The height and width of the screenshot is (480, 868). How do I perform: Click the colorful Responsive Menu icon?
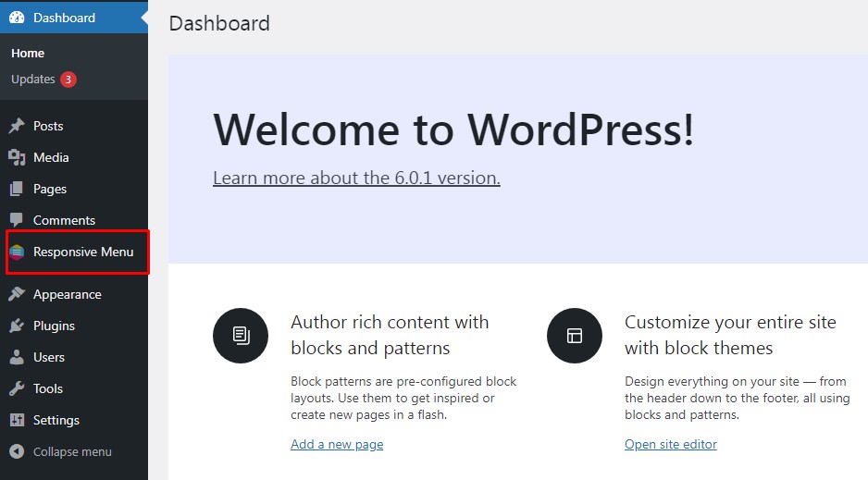point(17,252)
